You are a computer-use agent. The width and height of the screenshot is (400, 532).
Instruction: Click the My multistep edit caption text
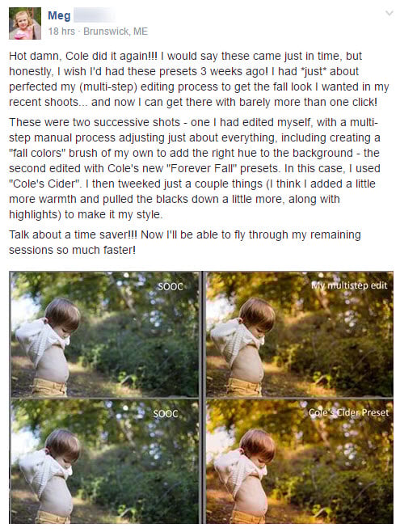(x=349, y=285)
